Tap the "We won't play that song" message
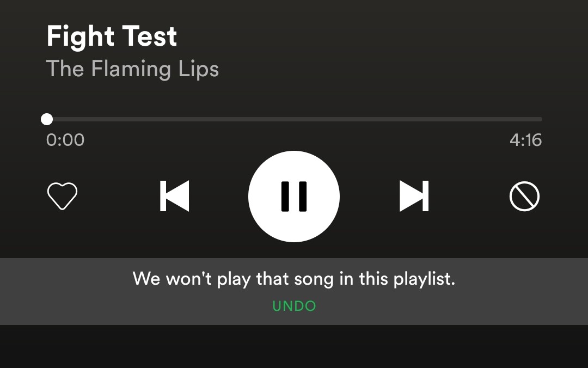 (294, 279)
